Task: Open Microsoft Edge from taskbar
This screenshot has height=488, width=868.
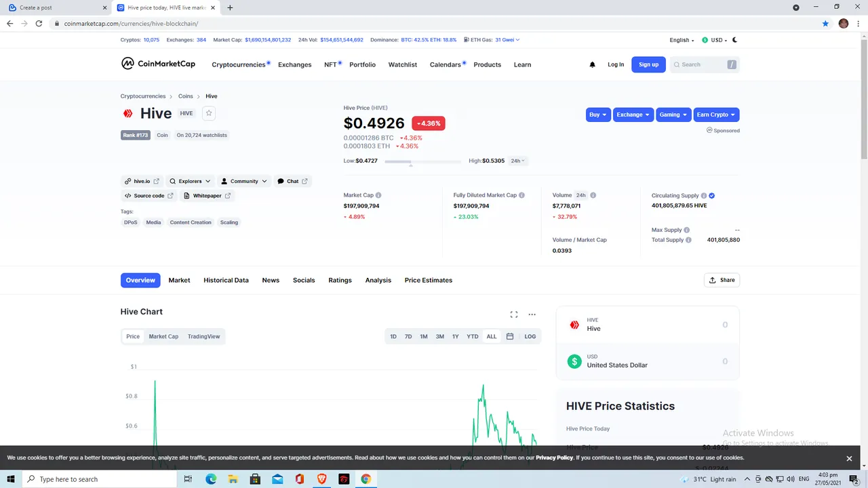Action: pyautogui.click(x=211, y=479)
